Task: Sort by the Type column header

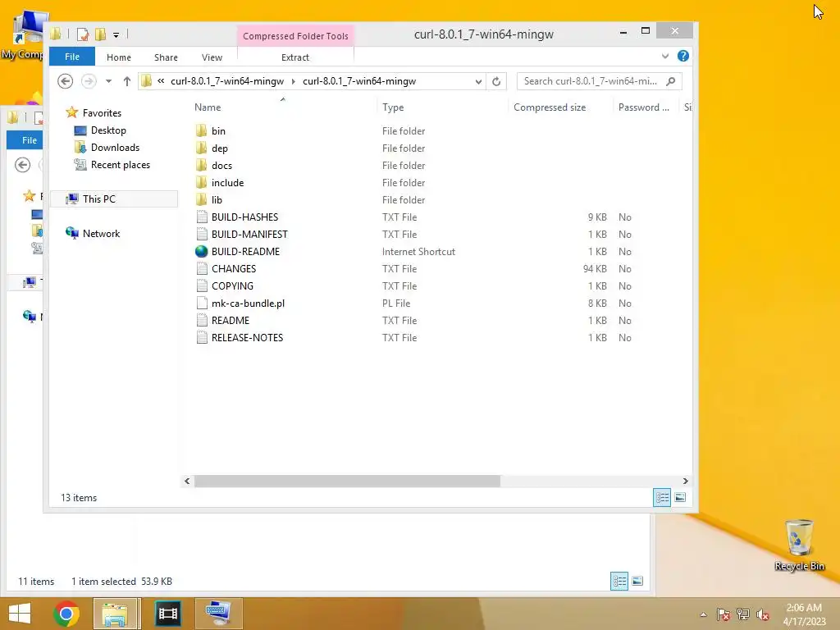Action: click(393, 107)
